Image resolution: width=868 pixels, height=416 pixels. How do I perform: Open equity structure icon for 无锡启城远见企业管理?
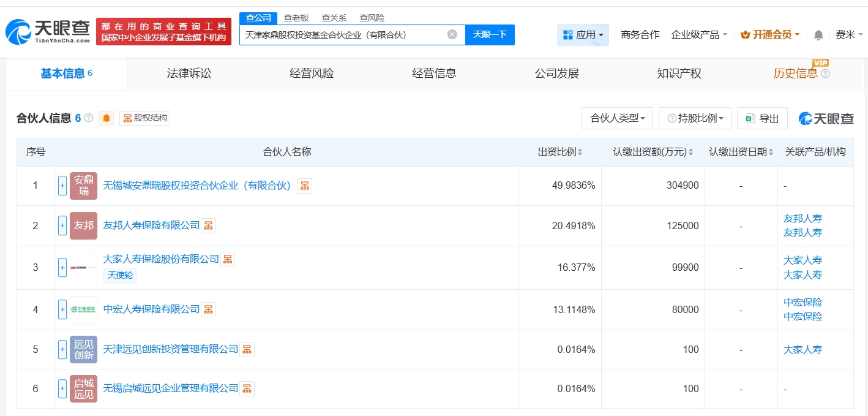[247, 388]
